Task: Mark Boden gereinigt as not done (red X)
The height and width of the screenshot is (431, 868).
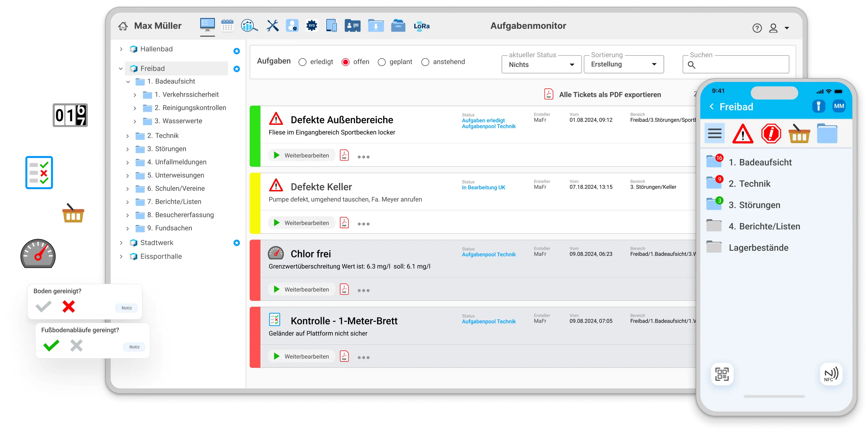Action: click(68, 306)
